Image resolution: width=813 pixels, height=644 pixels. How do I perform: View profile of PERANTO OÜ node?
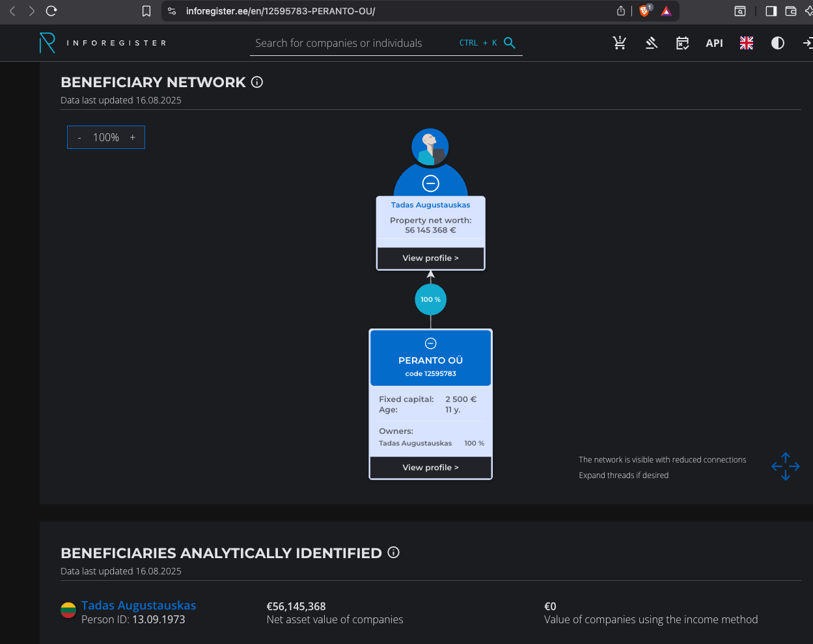[431, 468]
